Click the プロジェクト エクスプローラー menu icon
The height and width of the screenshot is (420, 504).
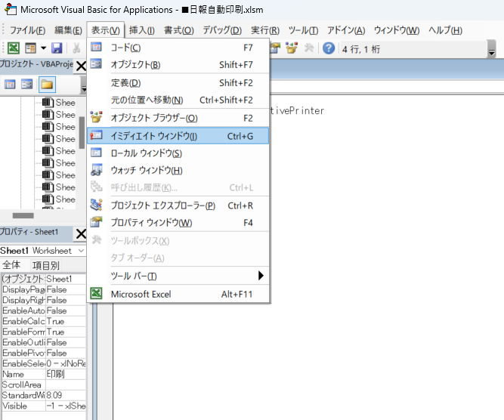pyautogui.click(x=96, y=205)
